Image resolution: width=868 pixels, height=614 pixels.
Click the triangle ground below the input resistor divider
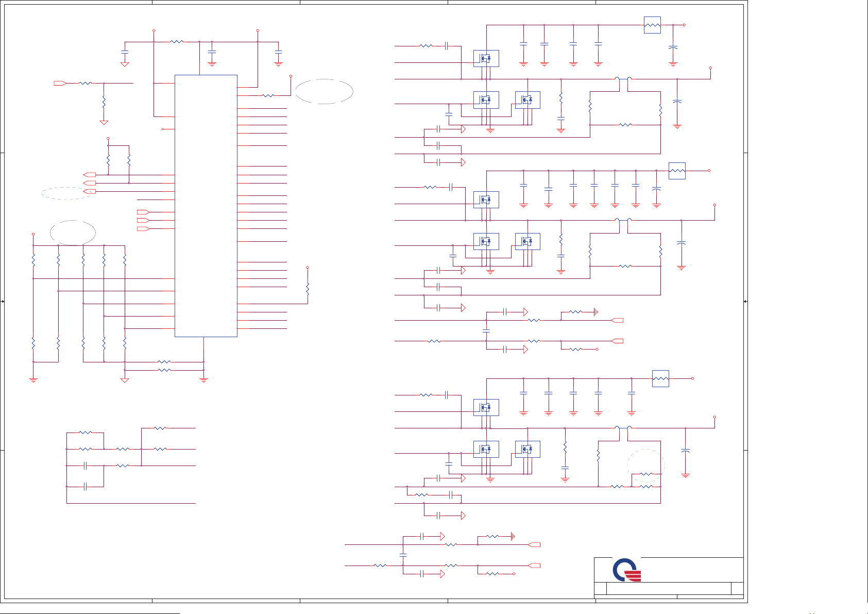tap(104, 123)
